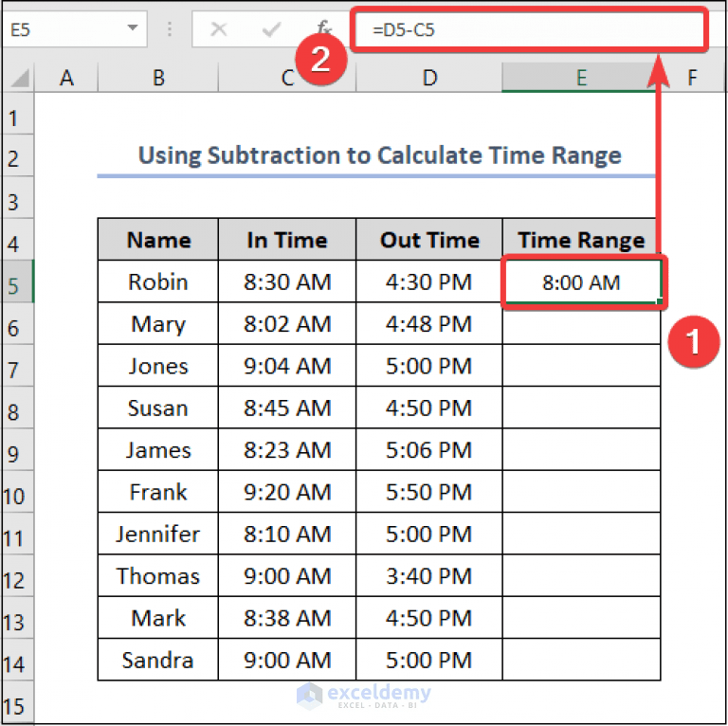This screenshot has height=726, width=728.
Task: Select row 2 header
Action: (x=18, y=156)
